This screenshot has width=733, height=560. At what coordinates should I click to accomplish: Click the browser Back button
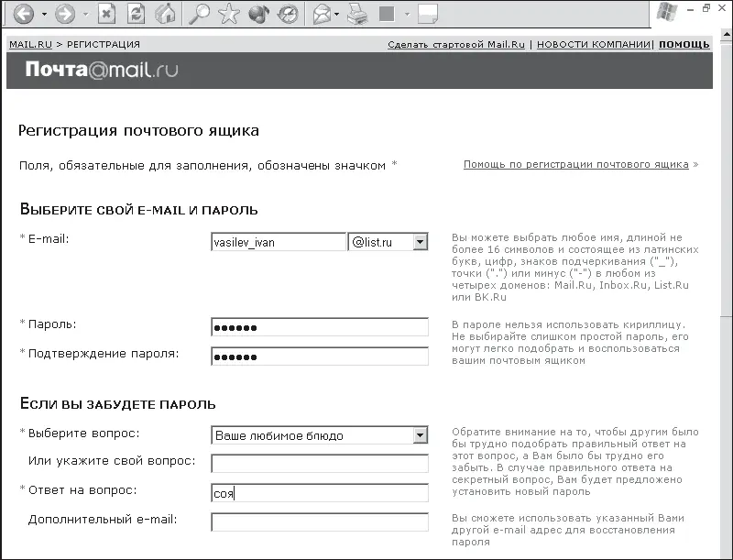23,15
